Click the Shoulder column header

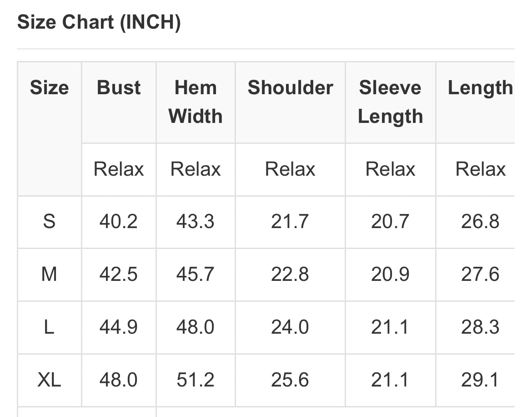point(291,87)
